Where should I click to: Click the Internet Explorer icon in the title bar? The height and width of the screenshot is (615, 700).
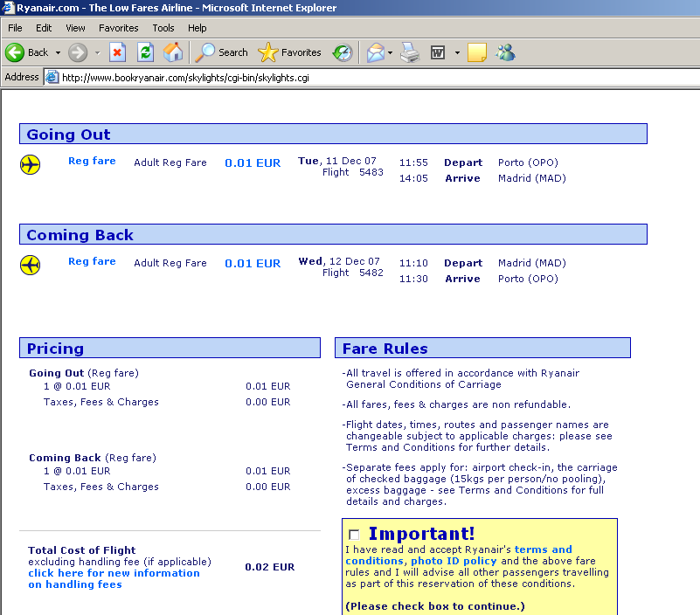point(8,8)
